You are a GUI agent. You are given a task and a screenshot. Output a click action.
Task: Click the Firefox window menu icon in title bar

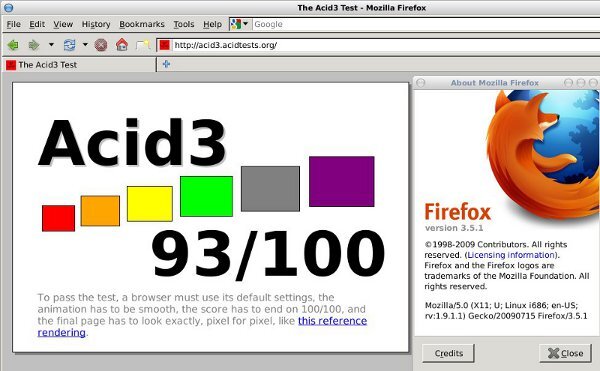click(8, 7)
